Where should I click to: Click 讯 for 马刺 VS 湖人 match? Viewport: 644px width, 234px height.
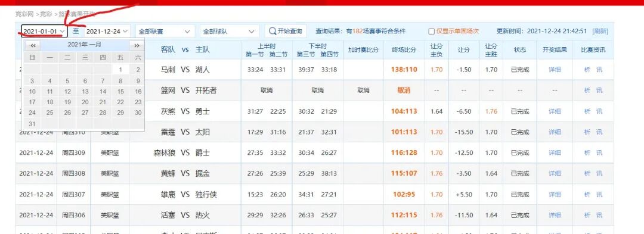point(599,70)
